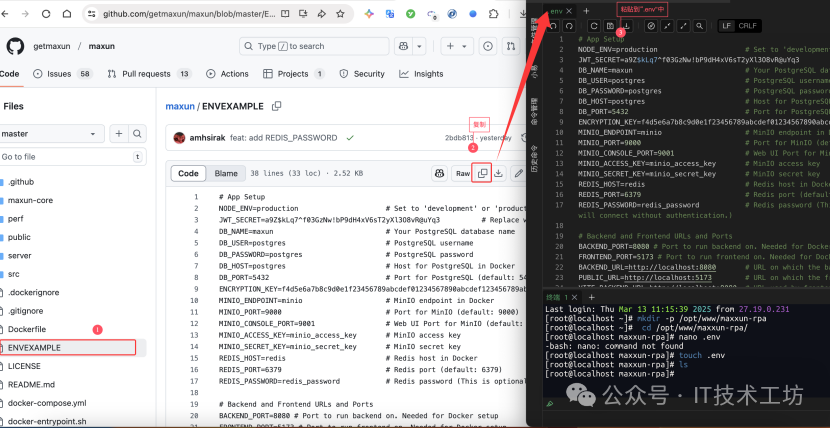Select the docker-entrypoint.sh file
This screenshot has height=428, width=830.
coord(47,421)
